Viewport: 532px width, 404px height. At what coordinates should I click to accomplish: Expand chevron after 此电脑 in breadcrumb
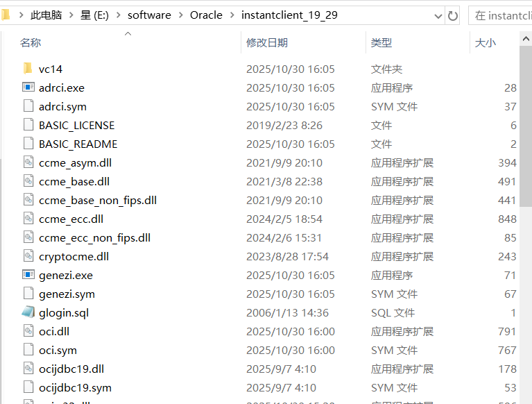coord(71,15)
